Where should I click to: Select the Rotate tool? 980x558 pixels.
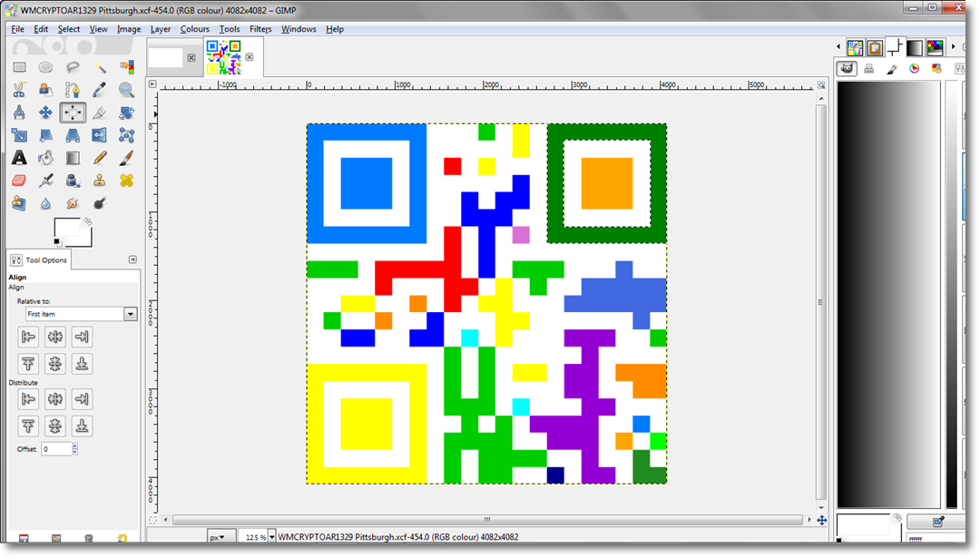(126, 113)
